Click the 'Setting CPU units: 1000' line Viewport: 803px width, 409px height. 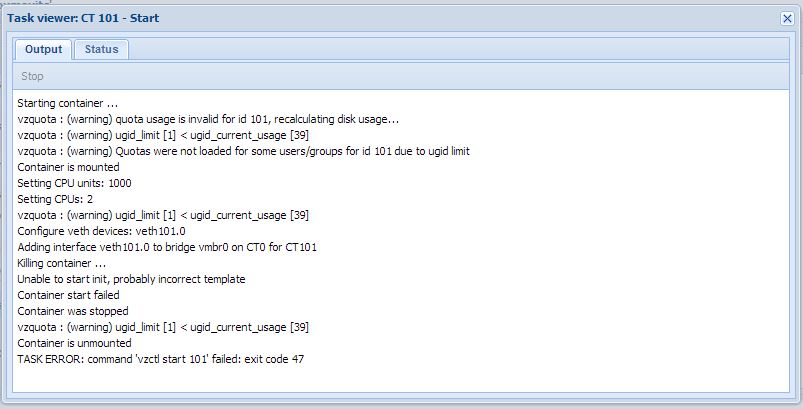(74, 184)
